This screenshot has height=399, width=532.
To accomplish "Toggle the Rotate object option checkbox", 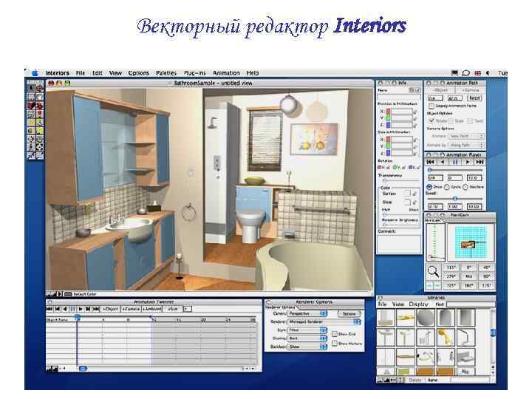I will point(432,120).
